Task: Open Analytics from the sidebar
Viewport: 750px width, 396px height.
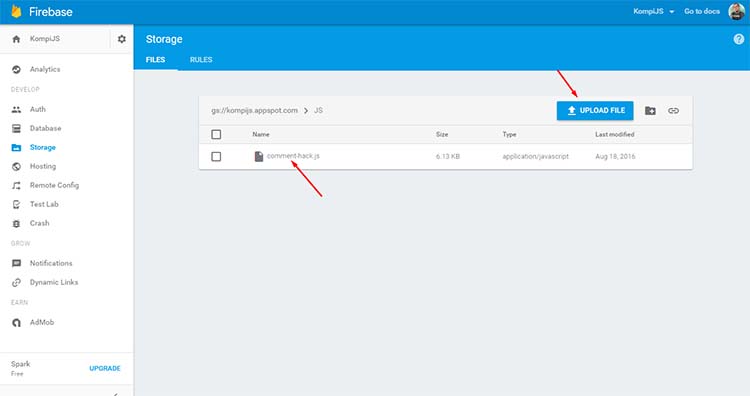Action: tap(45, 69)
